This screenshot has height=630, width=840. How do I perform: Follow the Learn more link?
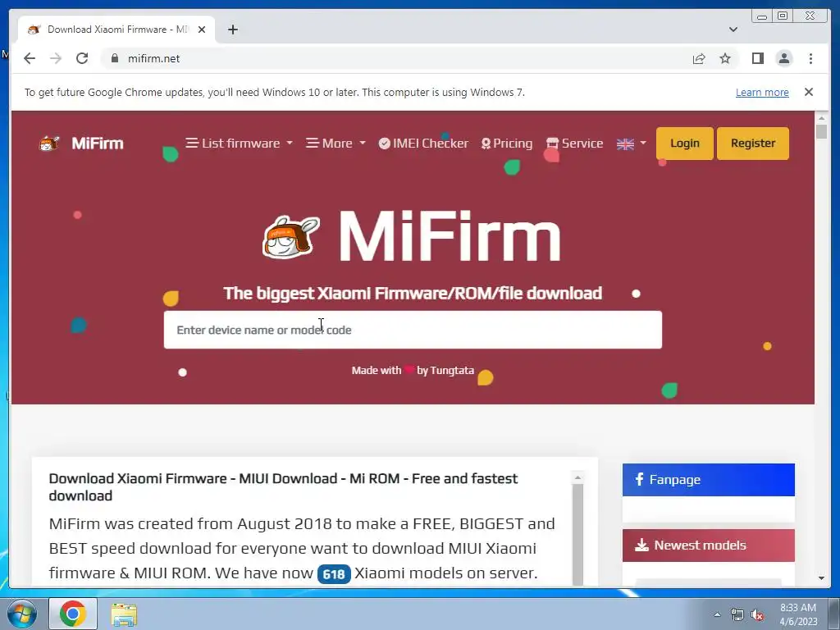coord(762,92)
